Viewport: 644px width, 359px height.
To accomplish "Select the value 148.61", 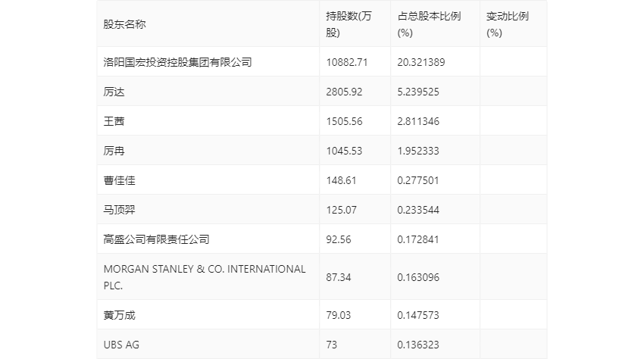I will [341, 180].
